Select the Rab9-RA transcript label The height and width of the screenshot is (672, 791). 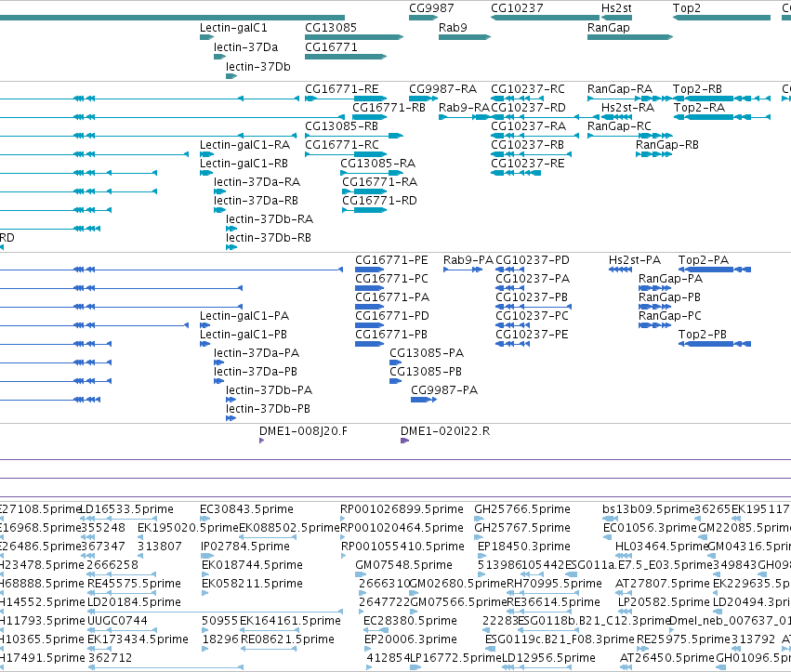click(464, 108)
